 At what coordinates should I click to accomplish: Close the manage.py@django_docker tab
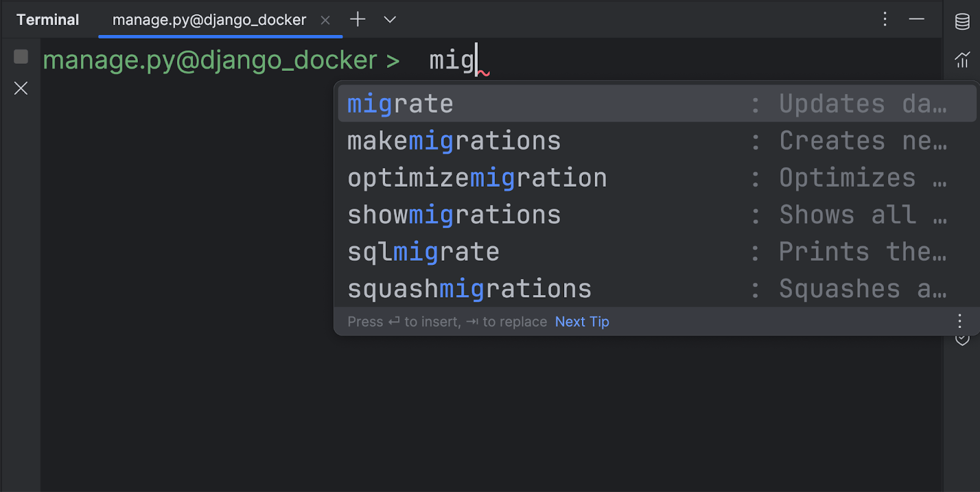(x=325, y=20)
